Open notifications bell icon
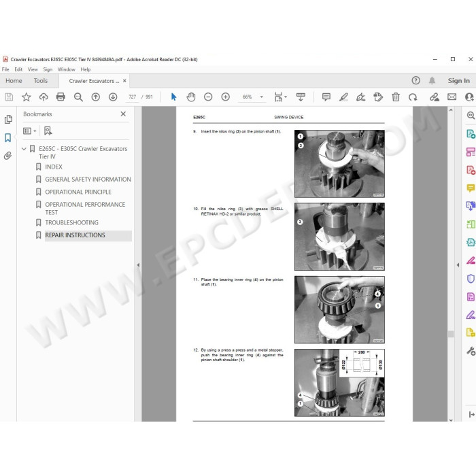This screenshot has width=476, height=476. coord(432,80)
